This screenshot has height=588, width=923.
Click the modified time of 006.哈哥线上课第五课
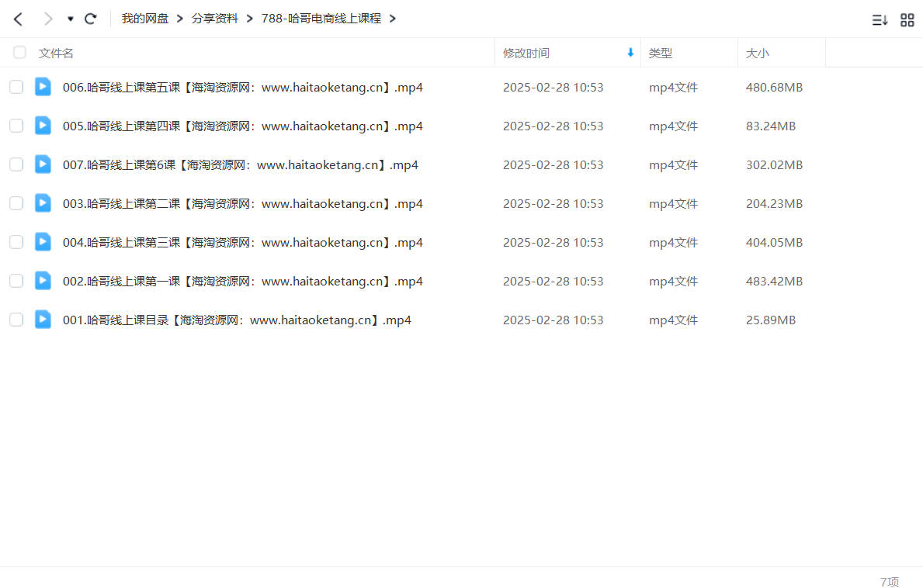pos(553,88)
